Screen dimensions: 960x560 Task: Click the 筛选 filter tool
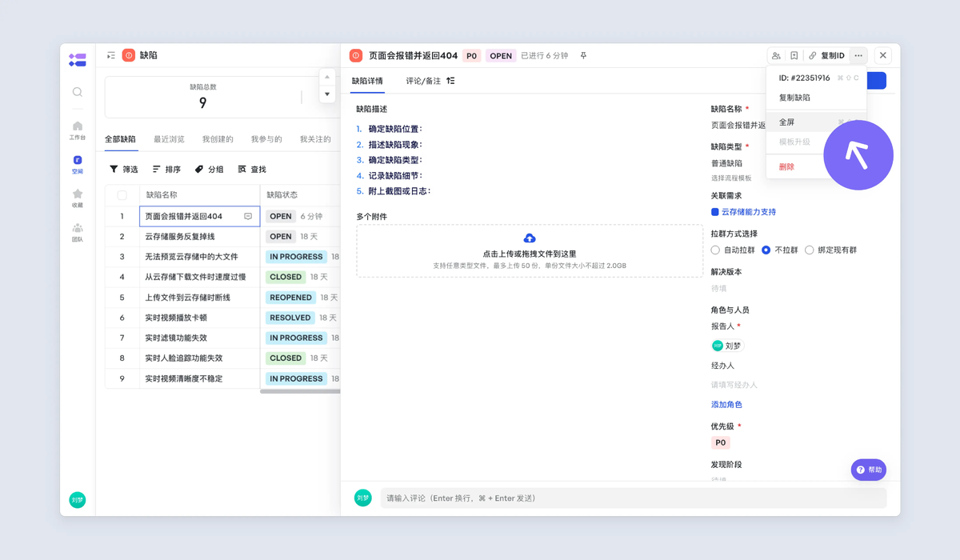click(124, 170)
